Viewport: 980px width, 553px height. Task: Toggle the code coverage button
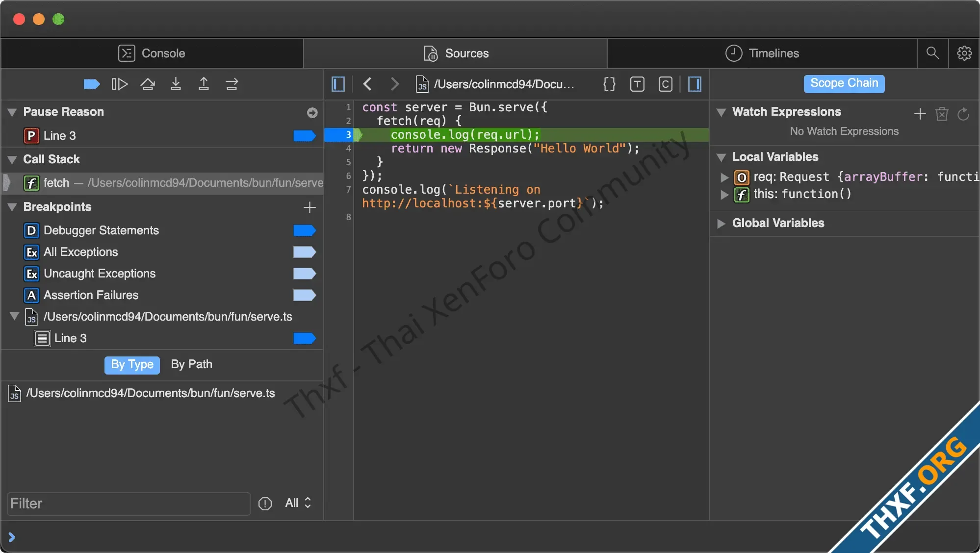pyautogui.click(x=665, y=84)
